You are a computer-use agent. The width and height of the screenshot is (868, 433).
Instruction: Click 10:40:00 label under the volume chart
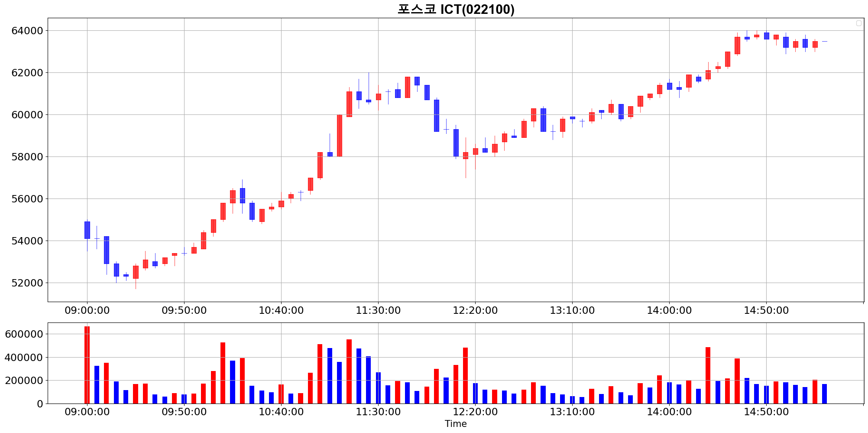pos(281,412)
